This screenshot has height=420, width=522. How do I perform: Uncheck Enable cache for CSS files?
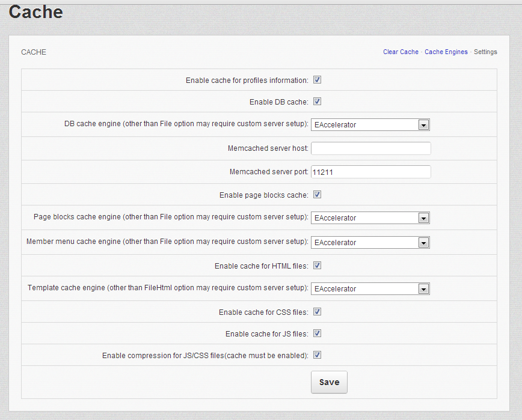coord(317,312)
